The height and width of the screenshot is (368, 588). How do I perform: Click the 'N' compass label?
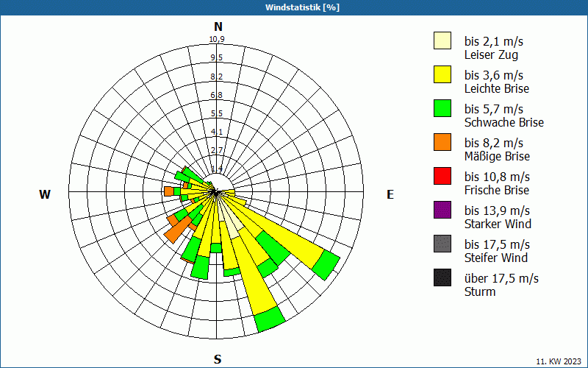tap(218, 26)
